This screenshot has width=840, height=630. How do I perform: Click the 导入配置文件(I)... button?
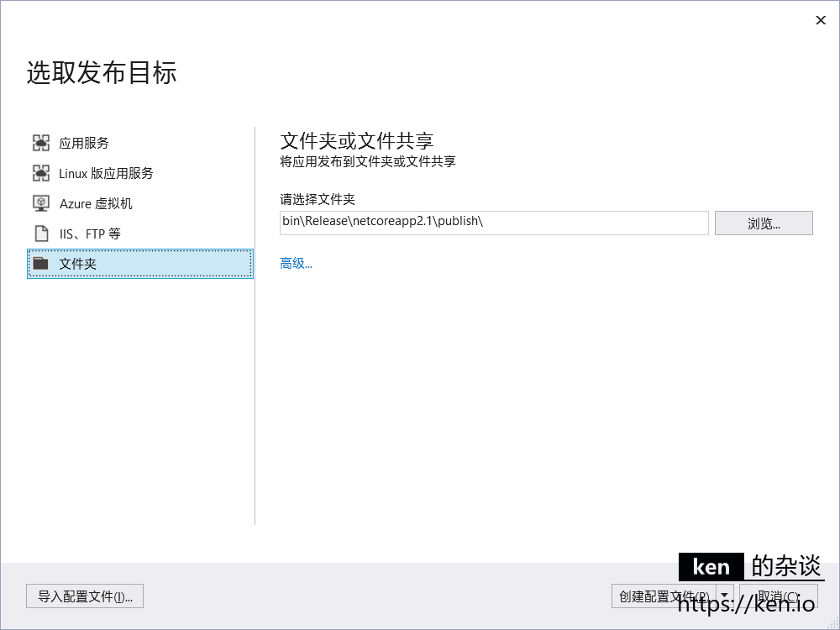pyautogui.click(x=85, y=596)
